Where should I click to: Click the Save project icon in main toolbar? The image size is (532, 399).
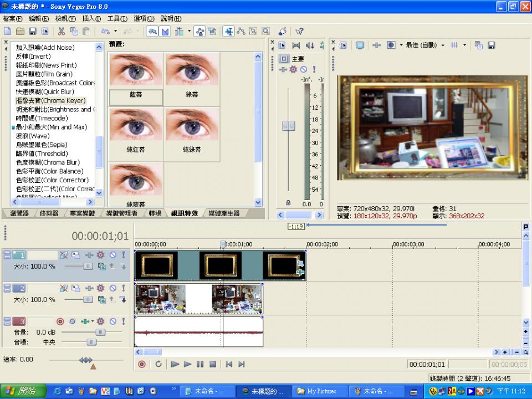pos(33,32)
